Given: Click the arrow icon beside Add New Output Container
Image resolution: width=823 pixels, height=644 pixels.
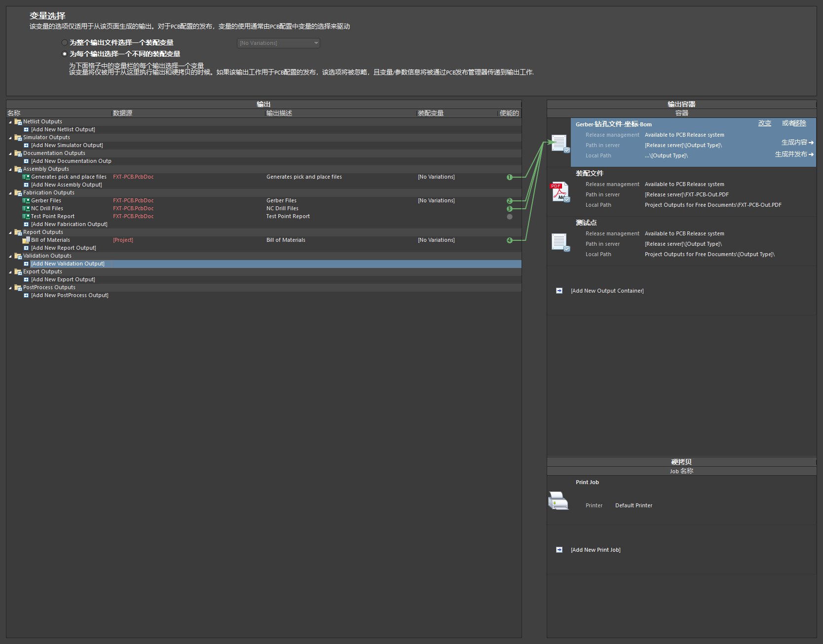Looking at the screenshot, I should pyautogui.click(x=559, y=291).
